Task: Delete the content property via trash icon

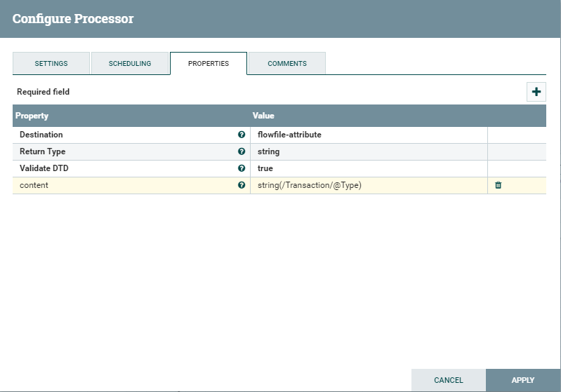Action: coord(499,185)
